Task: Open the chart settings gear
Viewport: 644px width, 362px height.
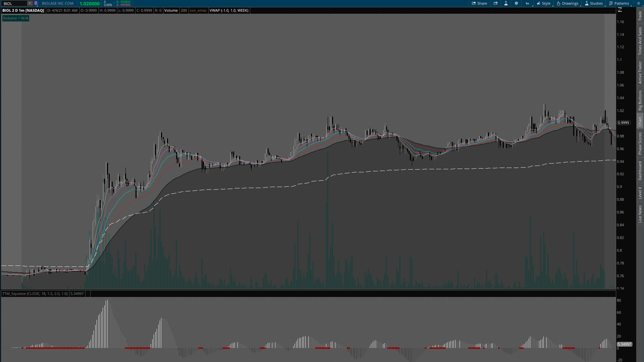Action: coord(516,3)
